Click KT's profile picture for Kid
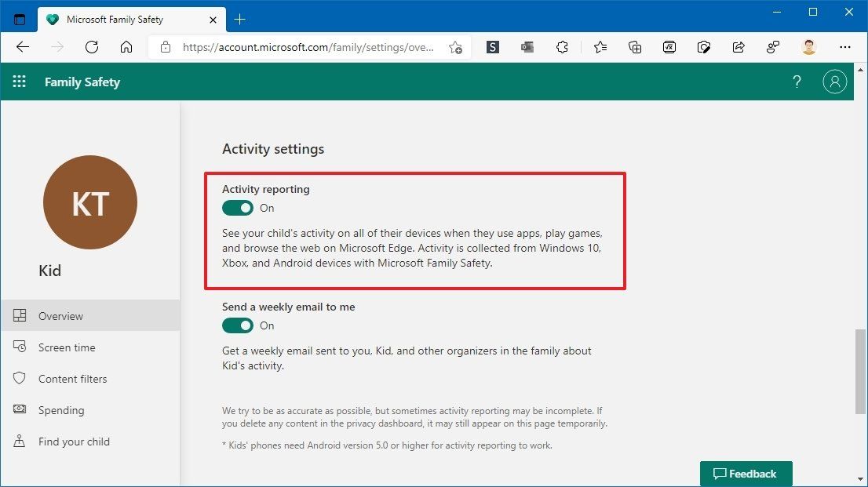The width and height of the screenshot is (868, 487). pyautogui.click(x=89, y=202)
